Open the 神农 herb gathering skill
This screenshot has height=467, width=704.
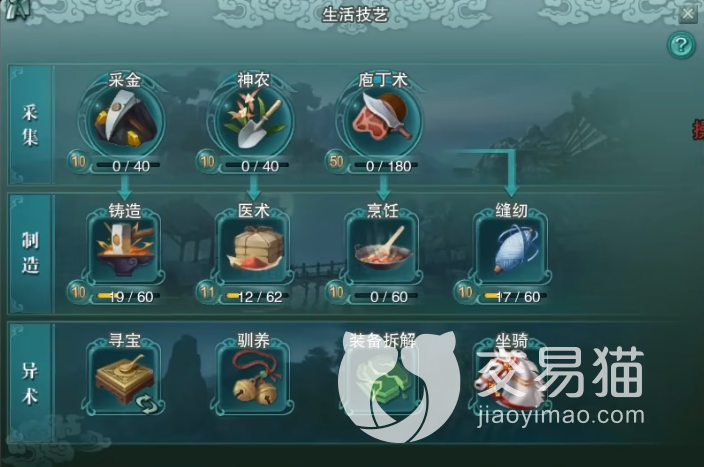(254, 121)
